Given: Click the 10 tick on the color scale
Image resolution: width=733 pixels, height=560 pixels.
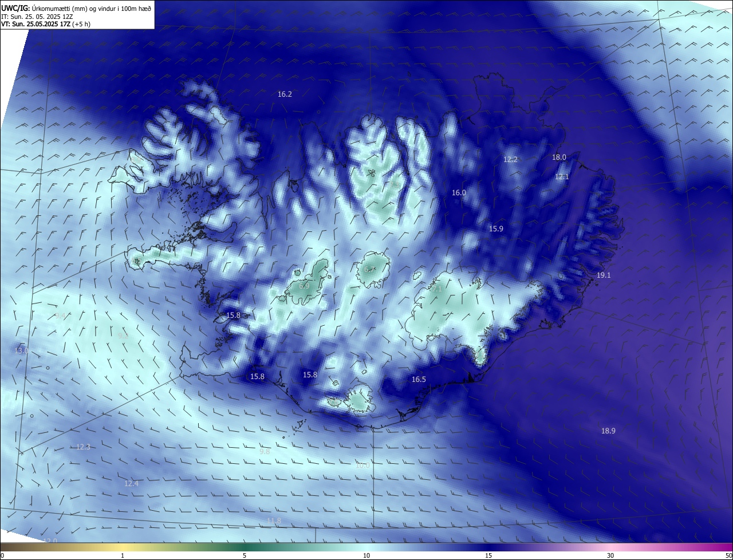Looking at the screenshot, I should (366, 556).
